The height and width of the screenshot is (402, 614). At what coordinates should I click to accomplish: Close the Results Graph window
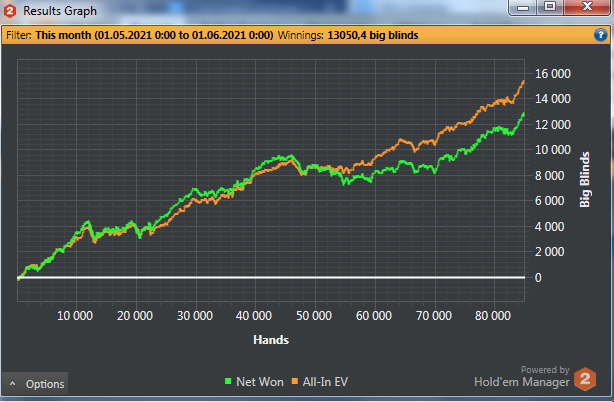click(x=587, y=7)
